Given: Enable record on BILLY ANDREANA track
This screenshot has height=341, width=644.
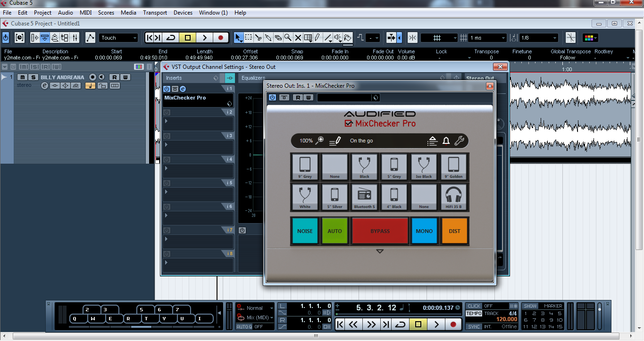Looking at the screenshot, I should tap(92, 77).
